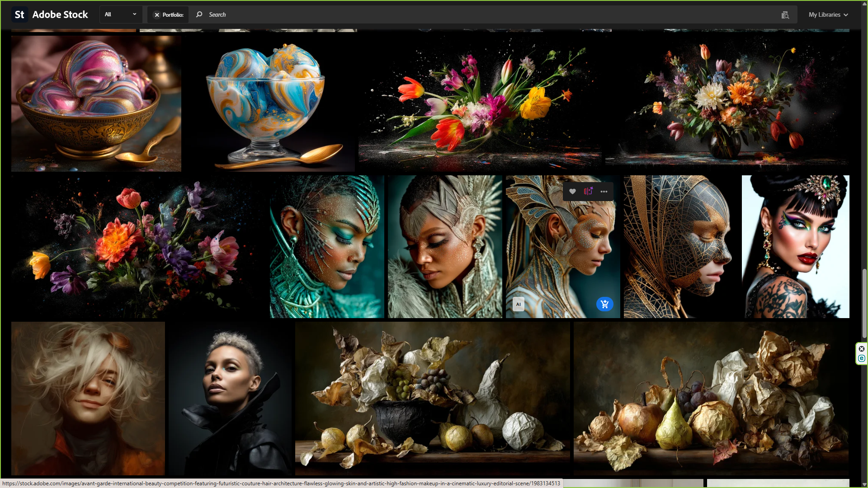Add hovered portrait to cart
Image resolution: width=868 pixels, height=488 pixels.
click(x=604, y=304)
